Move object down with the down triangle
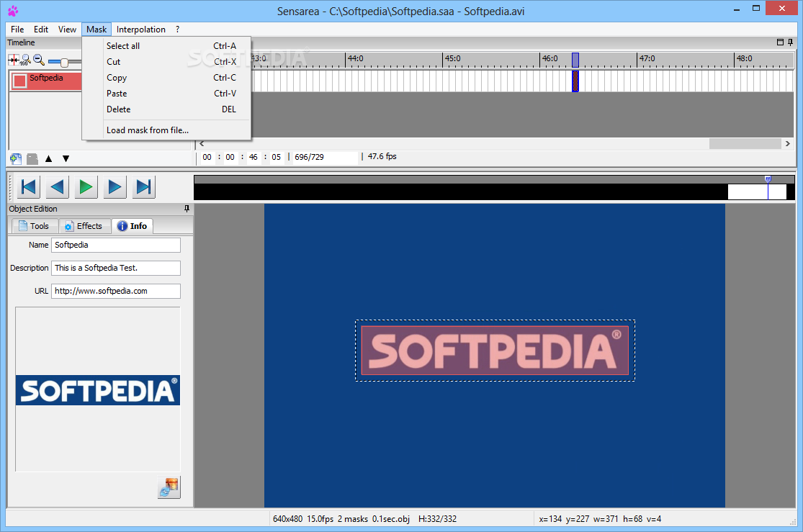Image resolution: width=803 pixels, height=532 pixels. tap(66, 158)
